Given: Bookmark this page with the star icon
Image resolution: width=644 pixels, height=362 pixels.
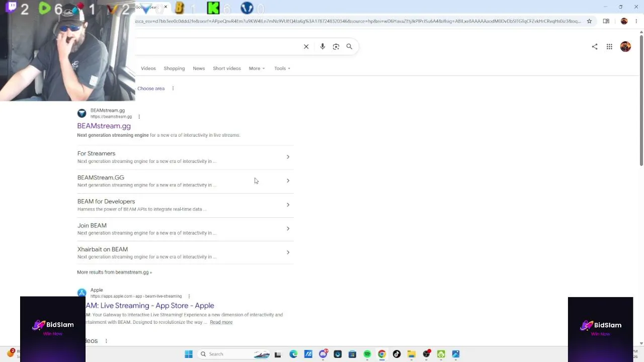Looking at the screenshot, I should click(x=589, y=21).
